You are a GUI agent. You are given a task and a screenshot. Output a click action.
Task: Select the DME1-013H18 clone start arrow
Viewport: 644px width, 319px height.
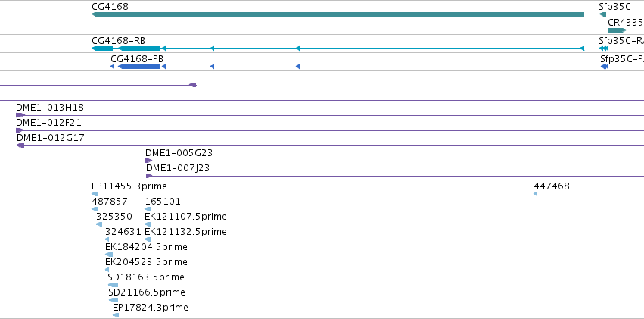coord(20,115)
